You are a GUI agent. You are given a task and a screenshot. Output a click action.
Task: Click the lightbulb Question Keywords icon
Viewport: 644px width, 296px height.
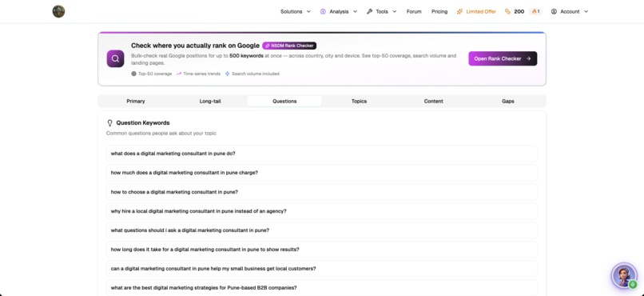point(109,123)
